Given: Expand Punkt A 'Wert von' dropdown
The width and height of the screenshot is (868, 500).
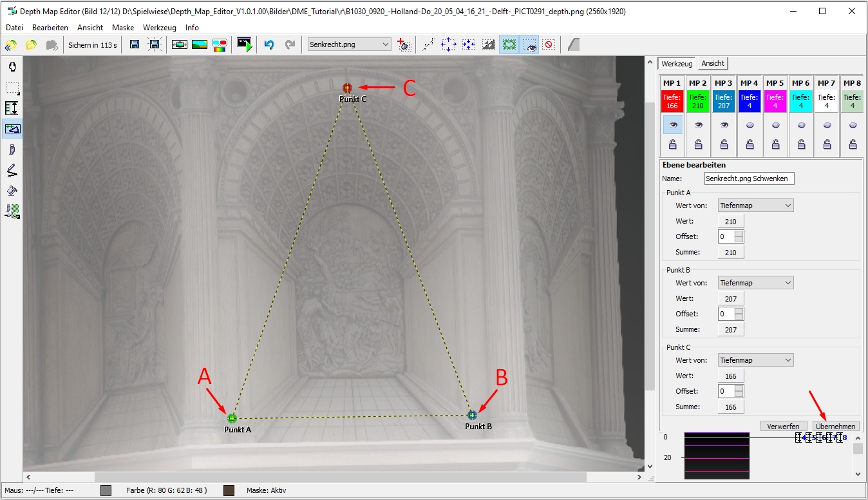Looking at the screenshot, I should click(755, 206).
